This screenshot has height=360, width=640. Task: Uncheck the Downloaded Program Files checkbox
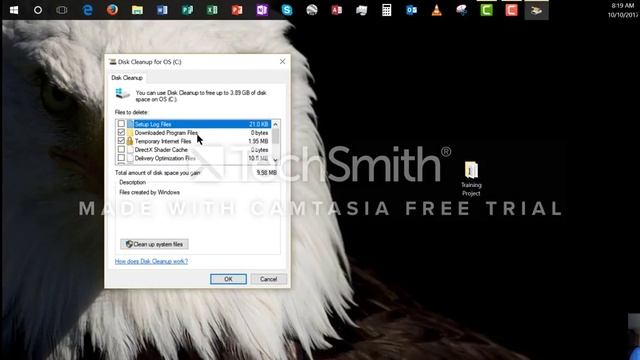[121, 132]
